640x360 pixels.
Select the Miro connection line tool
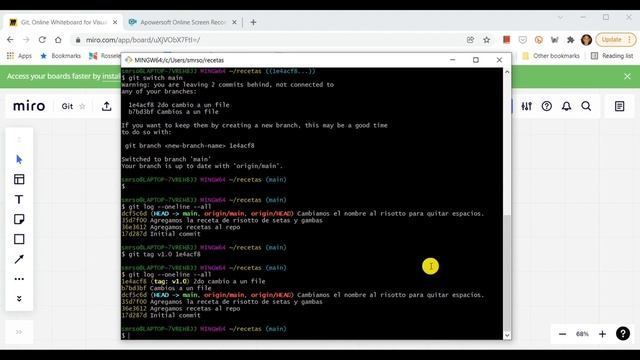pyautogui.click(x=19, y=259)
